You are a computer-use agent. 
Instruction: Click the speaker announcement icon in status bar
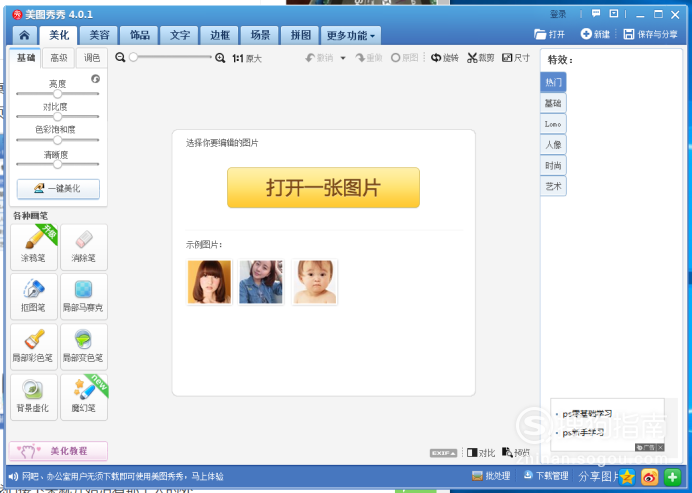pyautogui.click(x=13, y=476)
